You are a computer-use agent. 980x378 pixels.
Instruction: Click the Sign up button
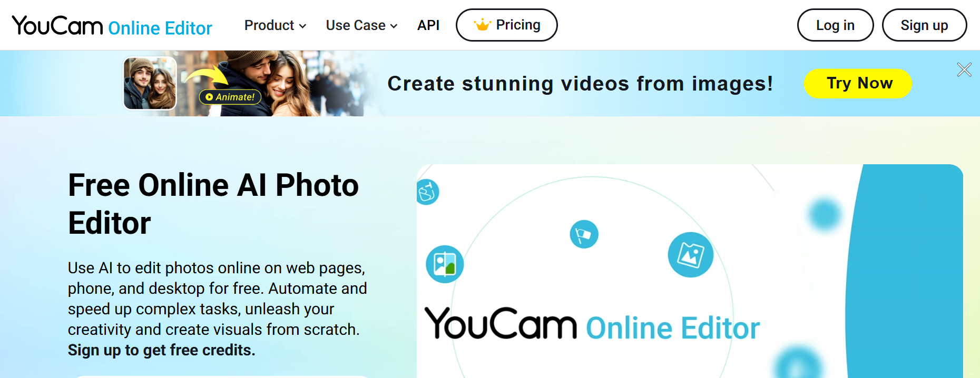pyautogui.click(x=924, y=25)
